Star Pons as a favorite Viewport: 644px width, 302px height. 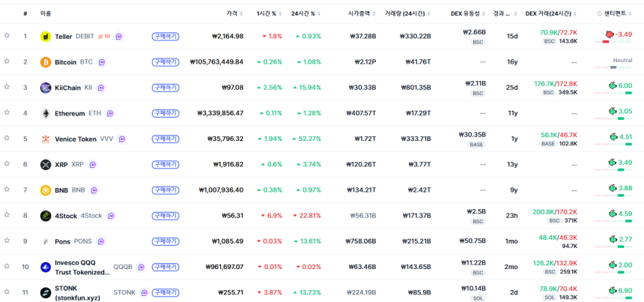coord(7,241)
